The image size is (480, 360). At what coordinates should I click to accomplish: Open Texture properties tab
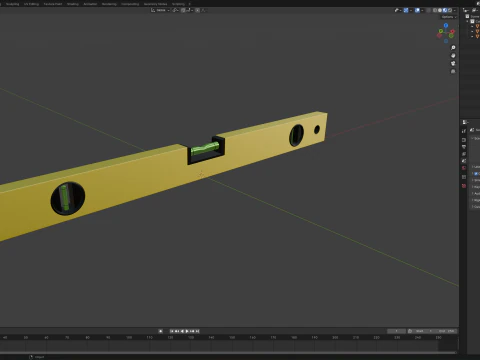(x=464, y=186)
